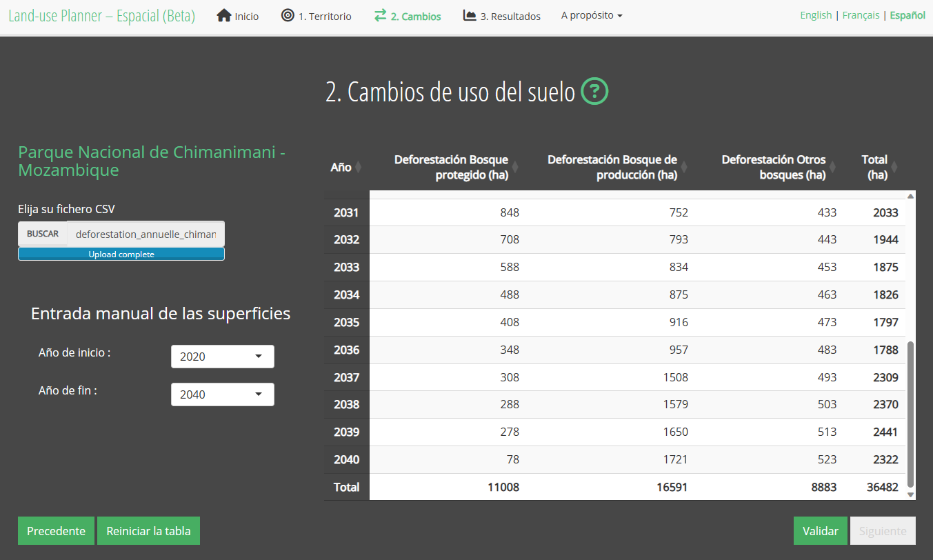
Task: Sort by Deforestación Bosque de producción arrows
Action: [684, 168]
